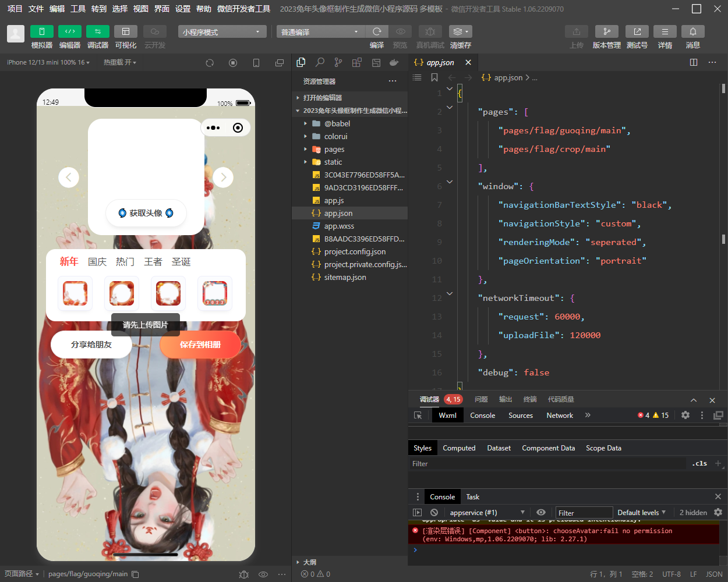Click the 保存到相册 button in simulator

pos(200,345)
